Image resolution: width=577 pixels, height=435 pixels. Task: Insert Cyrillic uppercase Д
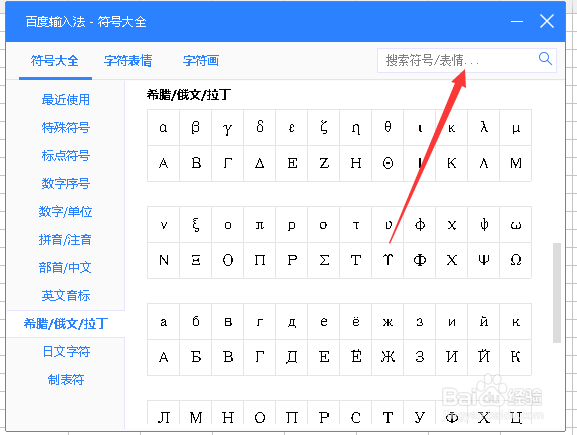(291, 357)
